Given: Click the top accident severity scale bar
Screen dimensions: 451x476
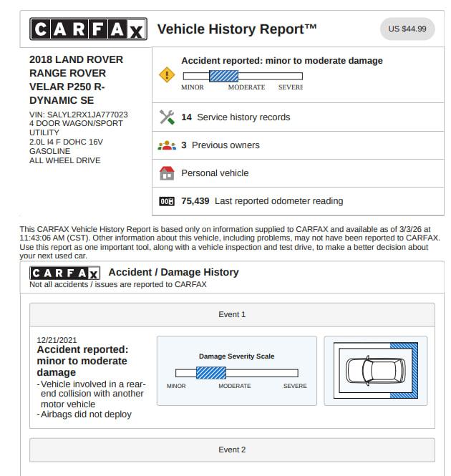Looking at the screenshot, I should (242, 76).
